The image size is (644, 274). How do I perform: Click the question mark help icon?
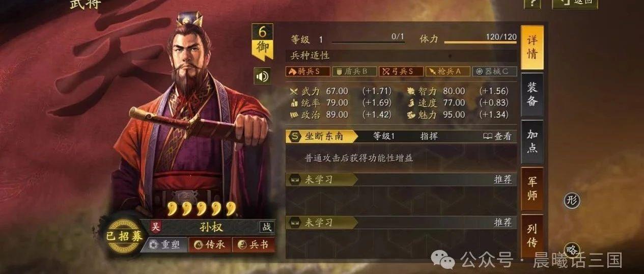(533, 3)
